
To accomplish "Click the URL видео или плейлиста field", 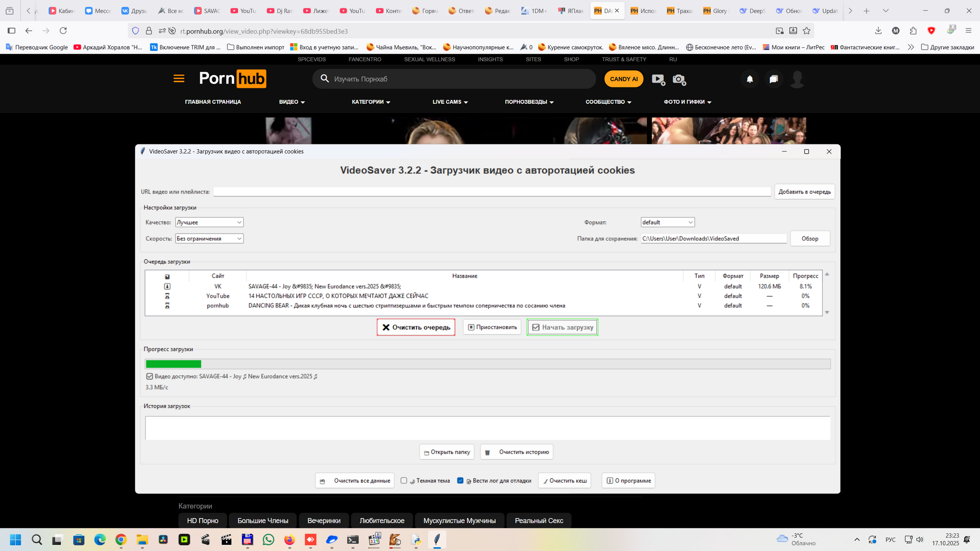I will (491, 192).
